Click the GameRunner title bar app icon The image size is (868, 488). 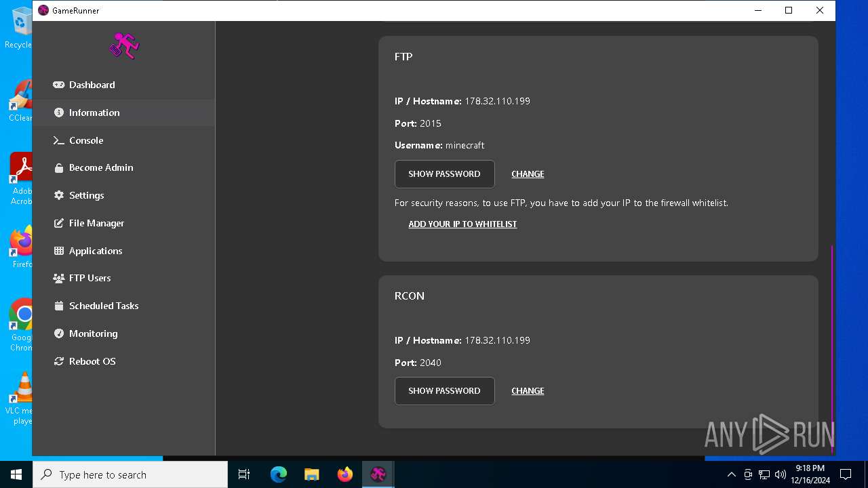click(43, 10)
